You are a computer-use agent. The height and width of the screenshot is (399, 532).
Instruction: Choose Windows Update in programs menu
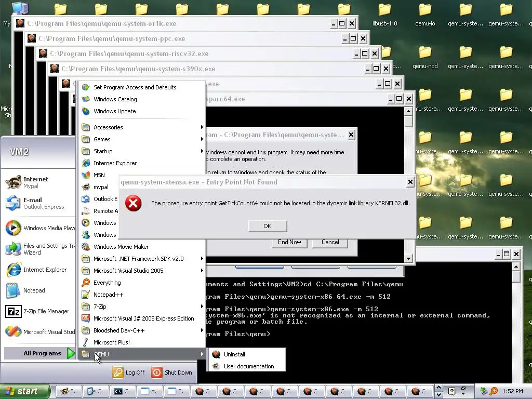(142, 111)
